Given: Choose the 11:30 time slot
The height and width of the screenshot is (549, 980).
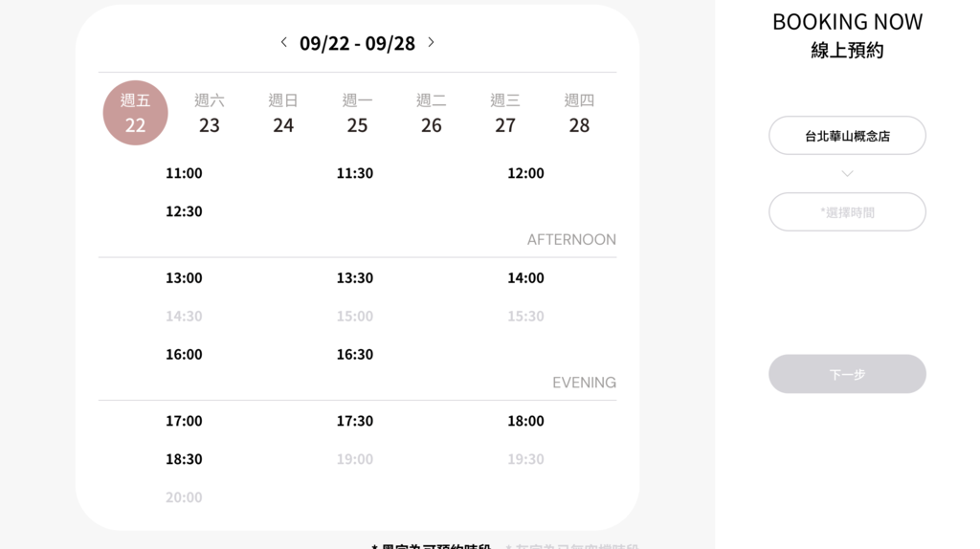Looking at the screenshot, I should tap(355, 173).
